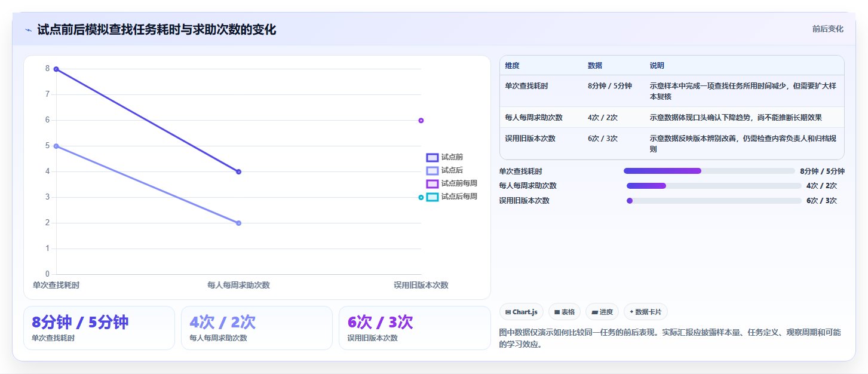This screenshot has width=868, height=374.
Task: Click table cell 误用旧版本次数
Action: (x=530, y=139)
